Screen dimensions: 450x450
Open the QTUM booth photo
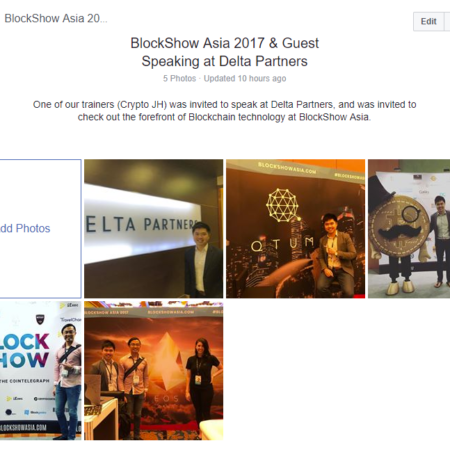(x=296, y=229)
